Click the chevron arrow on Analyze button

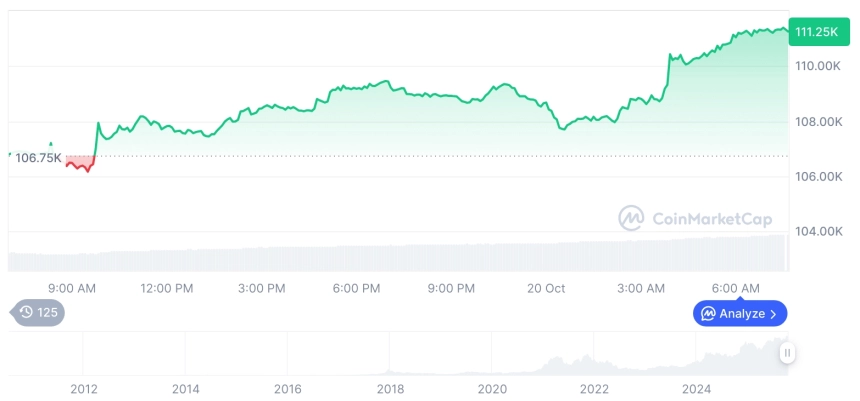tap(773, 313)
